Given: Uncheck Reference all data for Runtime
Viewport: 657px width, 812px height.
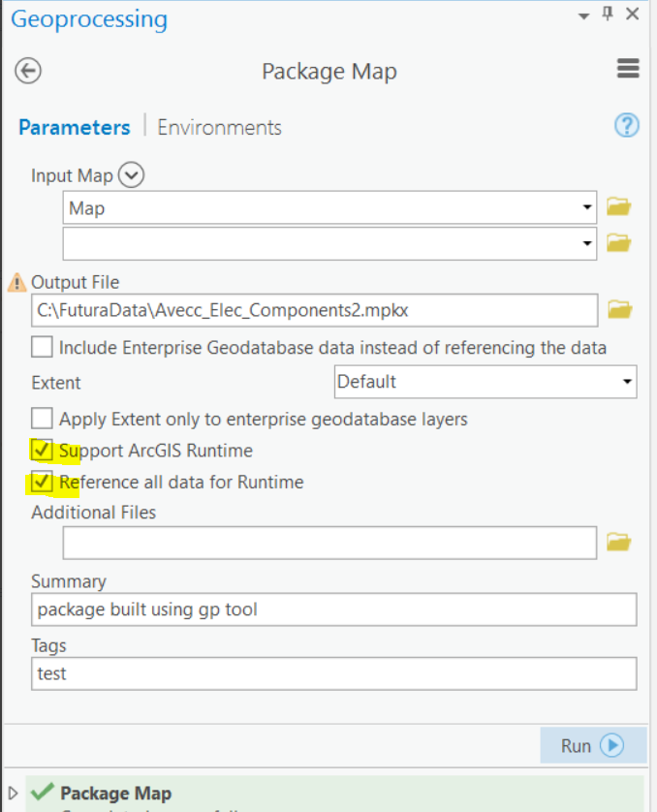Looking at the screenshot, I should click(x=42, y=482).
